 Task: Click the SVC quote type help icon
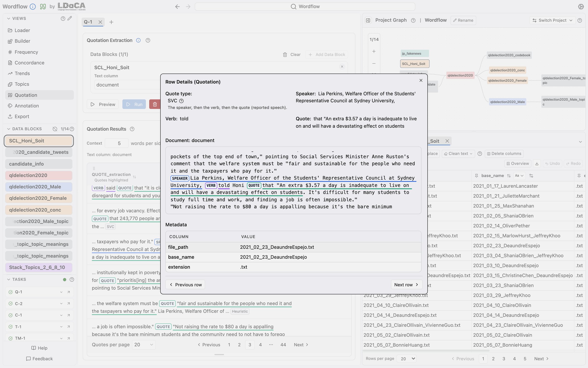181,101
